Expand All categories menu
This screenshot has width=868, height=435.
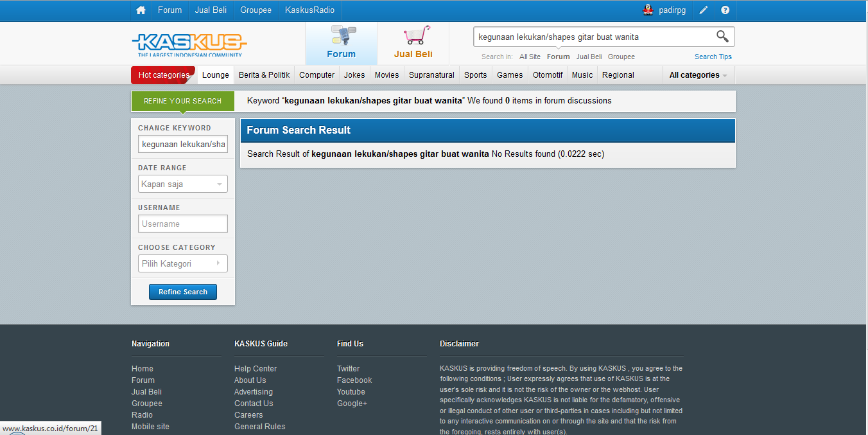pyautogui.click(x=699, y=75)
